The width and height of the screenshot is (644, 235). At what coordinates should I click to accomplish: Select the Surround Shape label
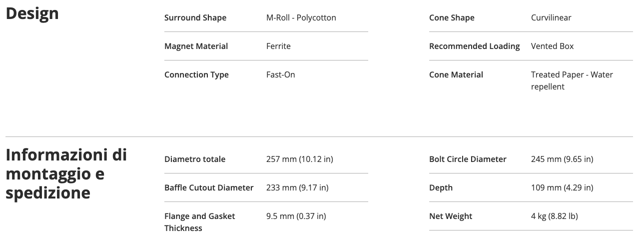point(195,18)
